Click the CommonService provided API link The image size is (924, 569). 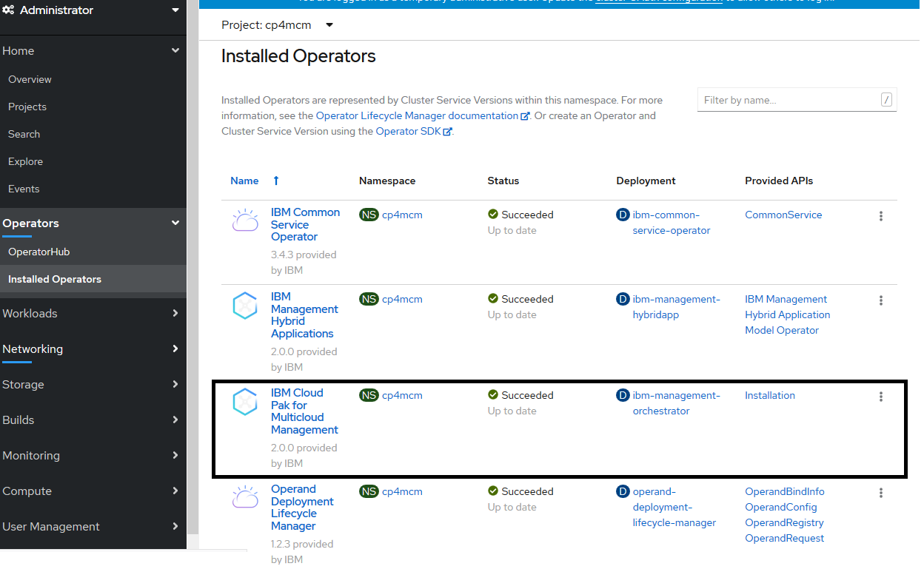[783, 215]
